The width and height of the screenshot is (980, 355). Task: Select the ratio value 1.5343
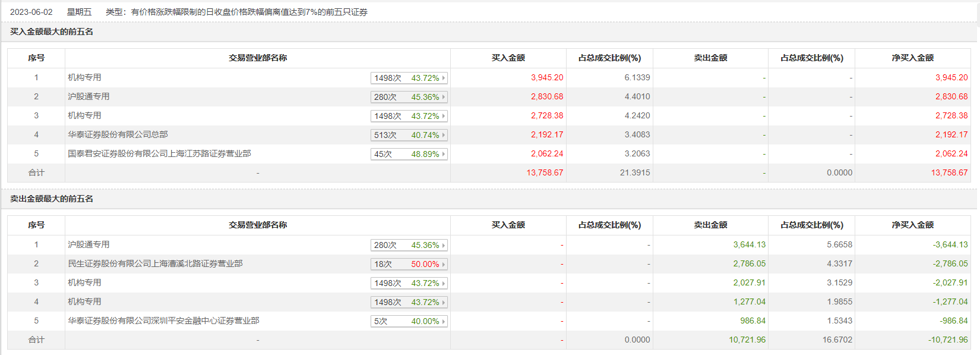(x=840, y=321)
